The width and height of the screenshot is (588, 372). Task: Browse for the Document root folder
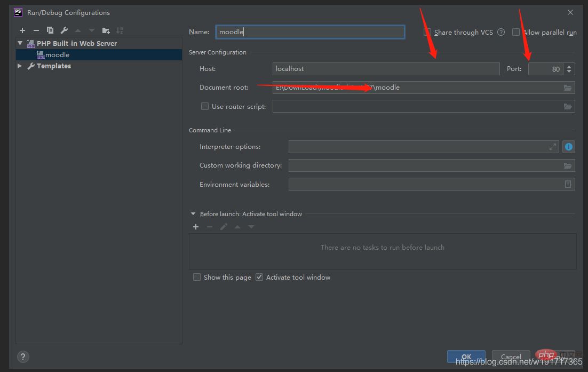coord(568,88)
